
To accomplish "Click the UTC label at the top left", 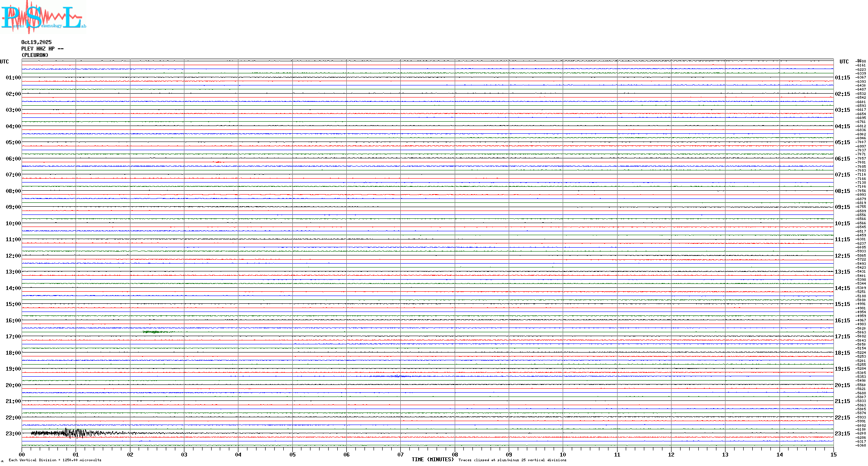I will tap(4, 62).
